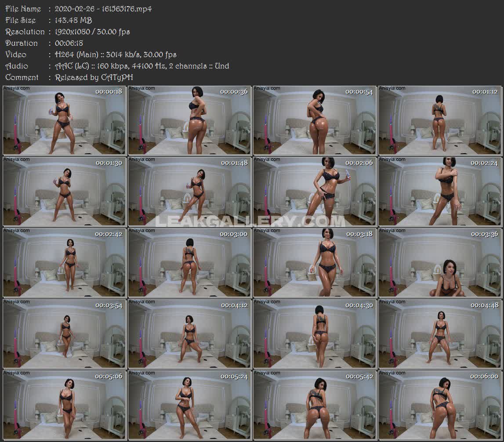Click the frame at 00:03:36
Image resolution: width=504 pixels, height=442 pixels.
[440, 262]
